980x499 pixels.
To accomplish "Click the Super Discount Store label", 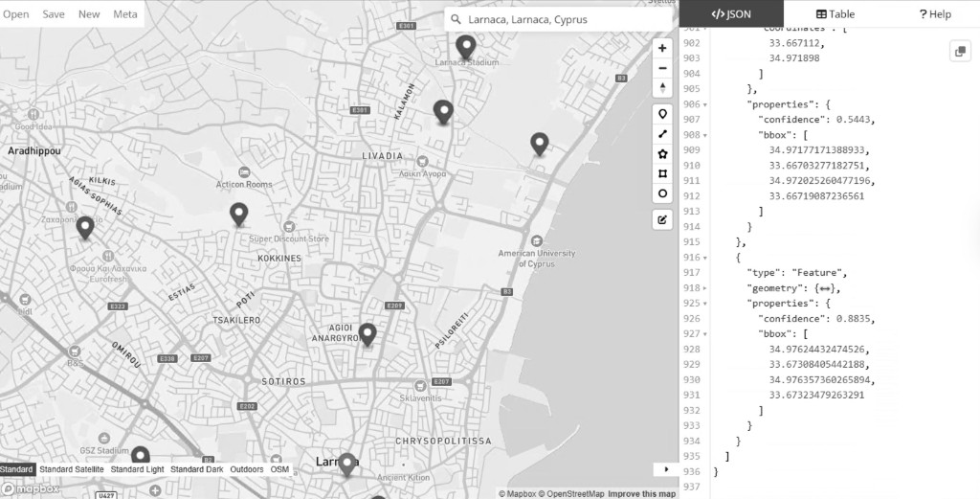I will [289, 238].
